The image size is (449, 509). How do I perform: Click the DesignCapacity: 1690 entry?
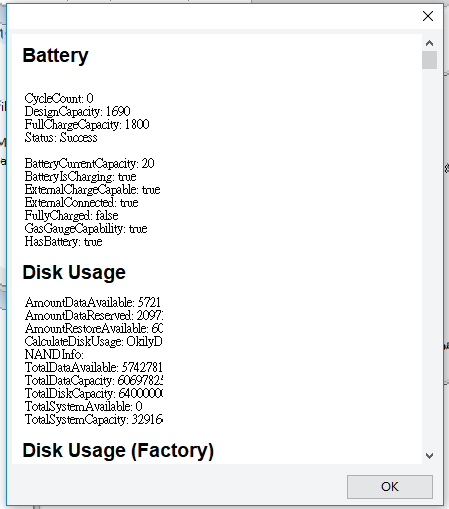(77, 111)
